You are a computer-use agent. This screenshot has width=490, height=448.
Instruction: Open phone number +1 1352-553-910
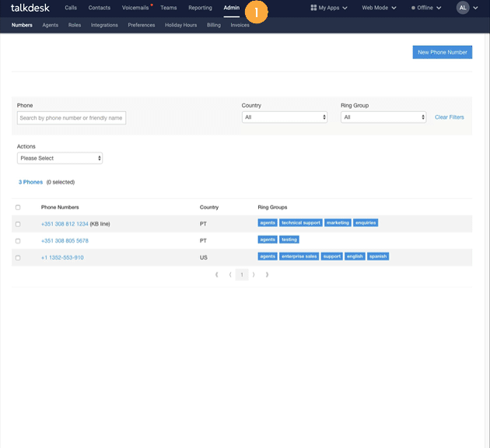tap(62, 257)
